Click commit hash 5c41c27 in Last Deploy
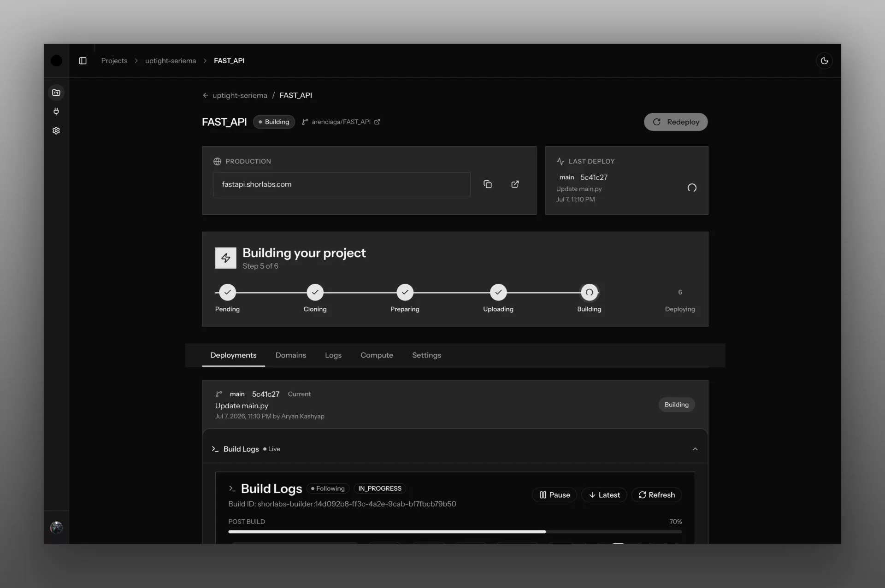Viewport: 885px width, 588px height. coord(594,177)
